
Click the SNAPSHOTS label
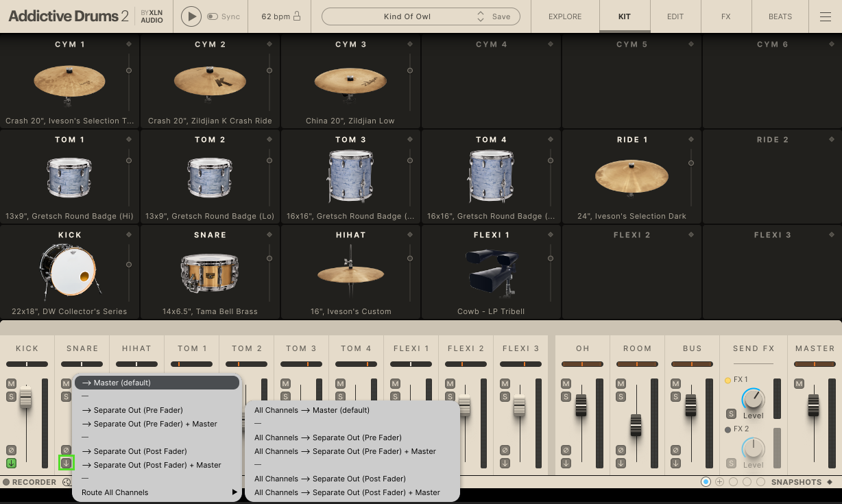(x=796, y=482)
